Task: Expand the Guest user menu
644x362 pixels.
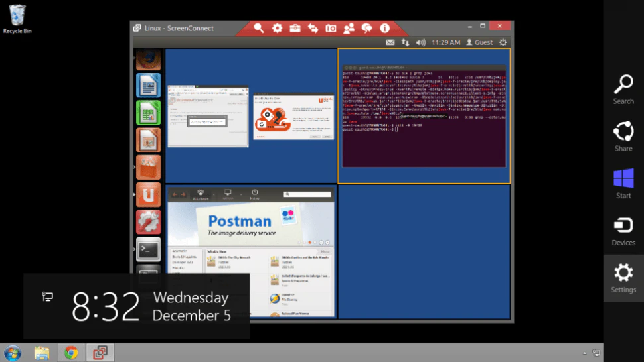Action: [479, 42]
